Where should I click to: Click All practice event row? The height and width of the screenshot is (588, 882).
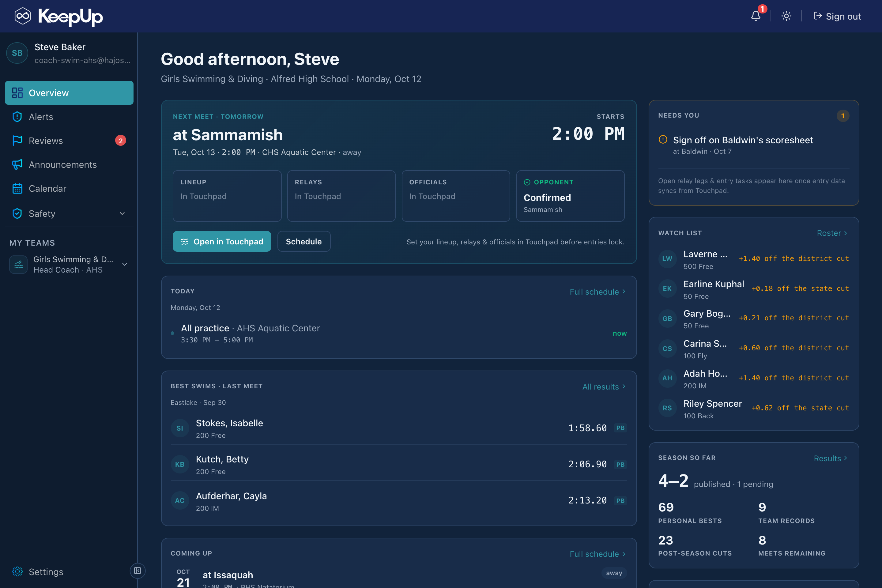tap(399, 334)
